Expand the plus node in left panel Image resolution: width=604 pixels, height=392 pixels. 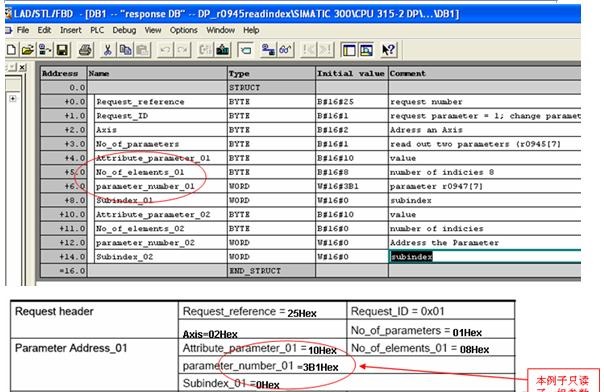coord(13,99)
